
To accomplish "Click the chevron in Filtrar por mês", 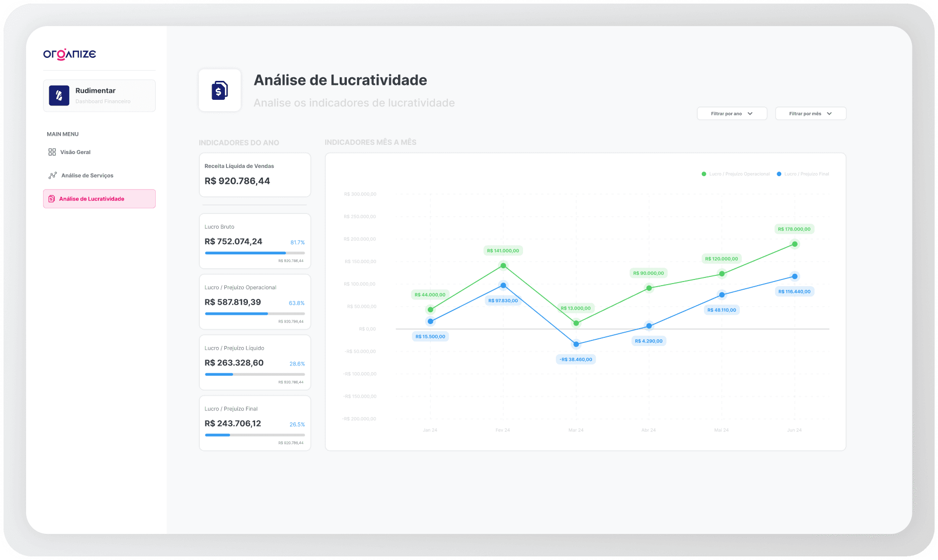I will pyautogui.click(x=829, y=114).
